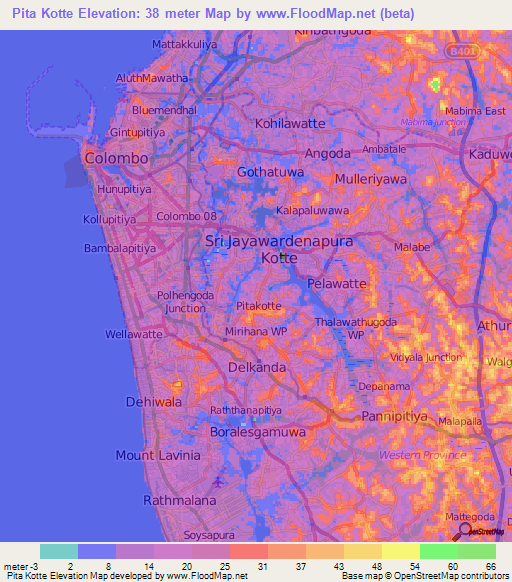Click the Bambalapitiya place label
The height and width of the screenshot is (582, 512).
120,248
